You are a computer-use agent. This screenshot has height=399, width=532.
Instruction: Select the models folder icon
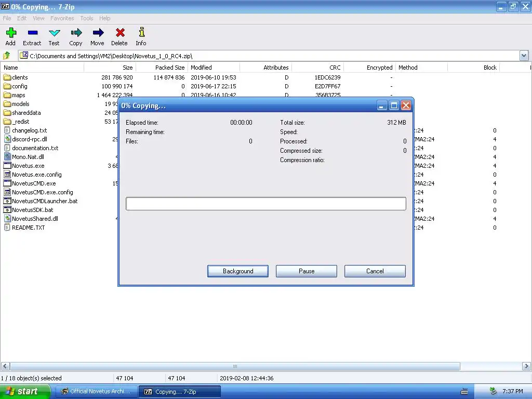pos(7,104)
